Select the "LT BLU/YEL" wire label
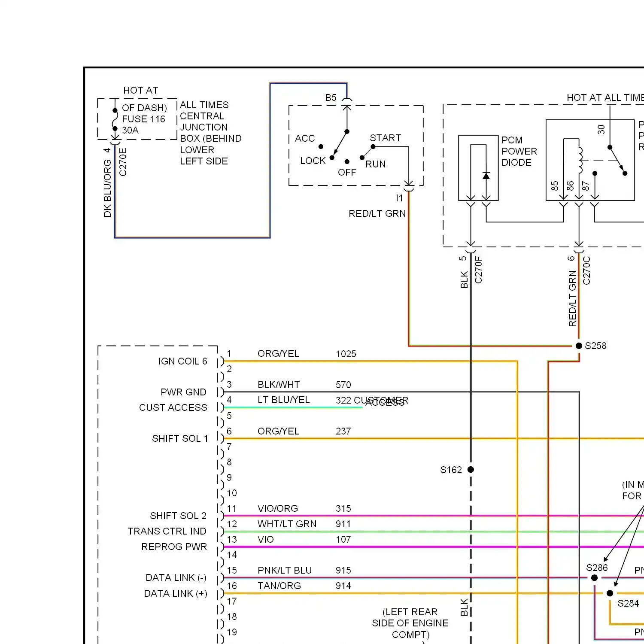 pos(283,400)
